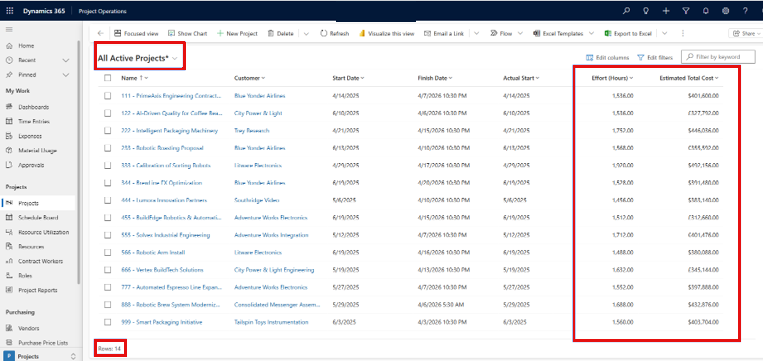Image resolution: width=763 pixels, height=361 pixels.
Task: Check the 444 - Lumora Innovation Partners checkbox
Action: [x=108, y=200]
